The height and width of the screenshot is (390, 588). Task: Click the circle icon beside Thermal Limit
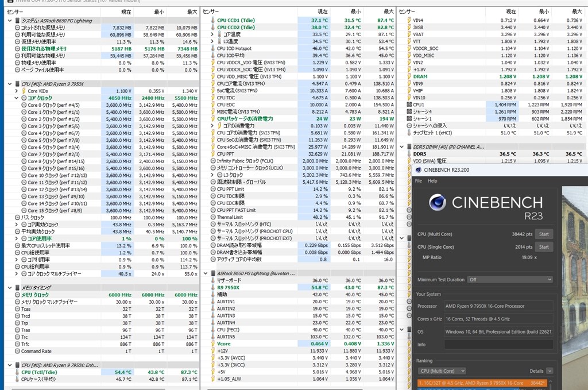coord(213,217)
